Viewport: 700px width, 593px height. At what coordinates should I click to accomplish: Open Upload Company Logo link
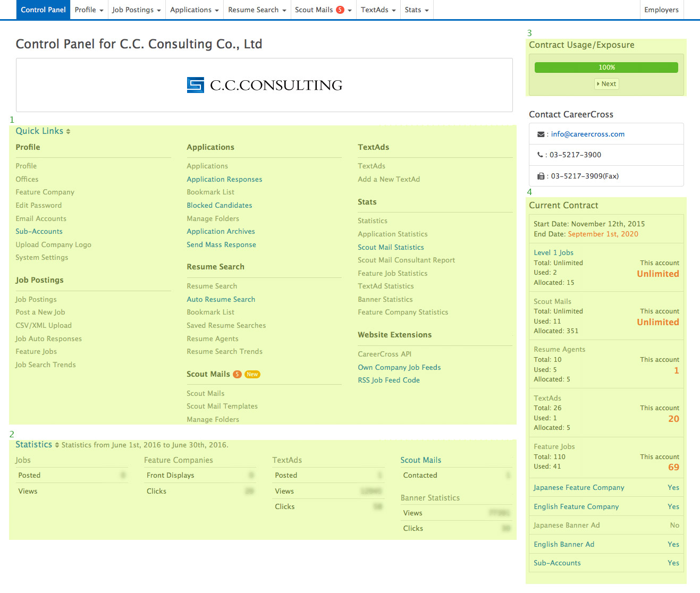[x=53, y=245]
